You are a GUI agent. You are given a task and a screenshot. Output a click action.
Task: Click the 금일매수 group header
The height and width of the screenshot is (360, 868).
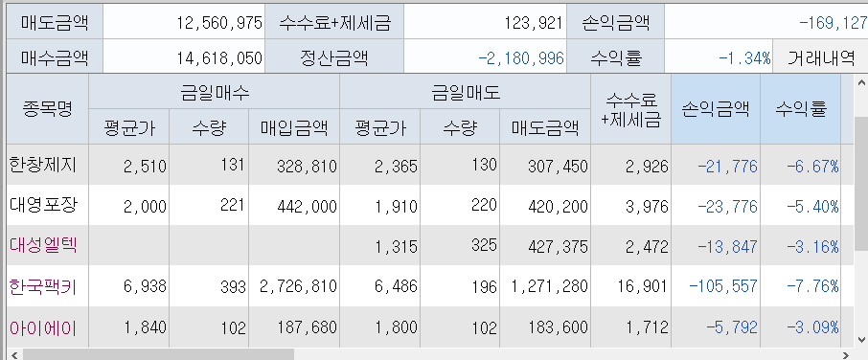[x=215, y=92]
